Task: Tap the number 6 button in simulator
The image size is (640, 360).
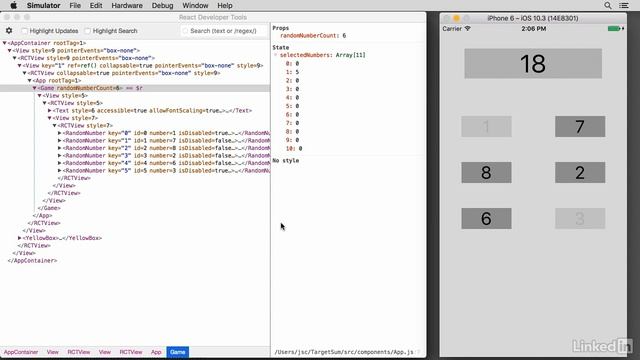Action: point(486,218)
